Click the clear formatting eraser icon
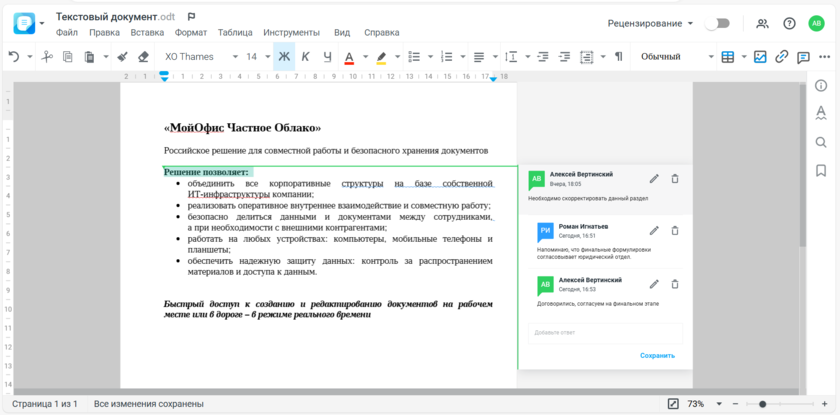840x415 pixels. (143, 57)
